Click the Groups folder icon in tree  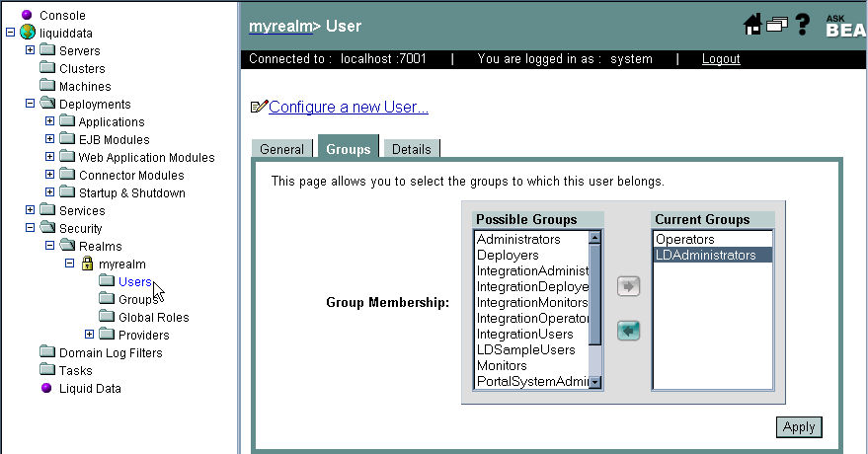point(107,298)
